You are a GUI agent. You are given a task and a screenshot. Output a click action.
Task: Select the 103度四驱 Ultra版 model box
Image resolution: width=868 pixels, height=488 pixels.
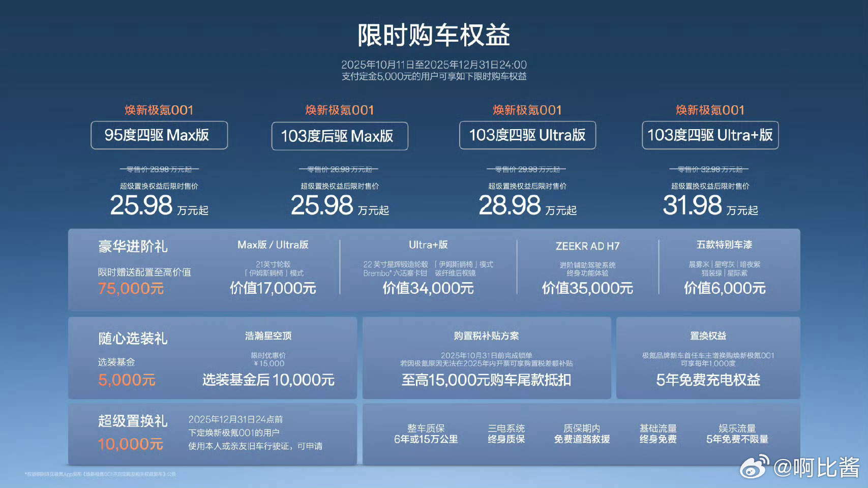527,135
